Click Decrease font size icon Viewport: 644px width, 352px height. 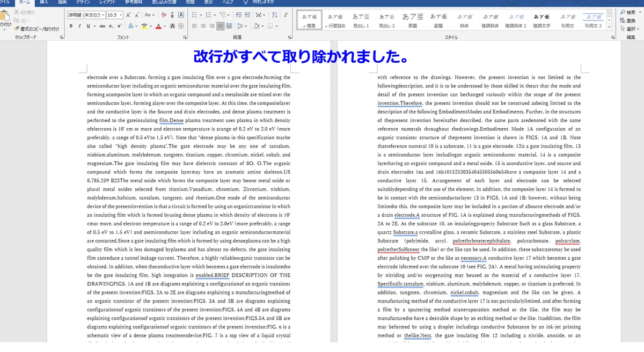(x=137, y=15)
